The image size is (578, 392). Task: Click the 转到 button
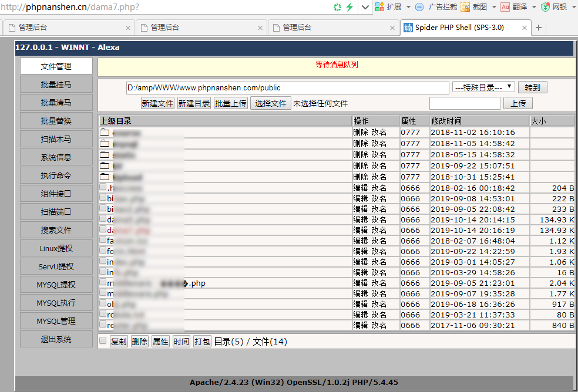[x=532, y=87]
